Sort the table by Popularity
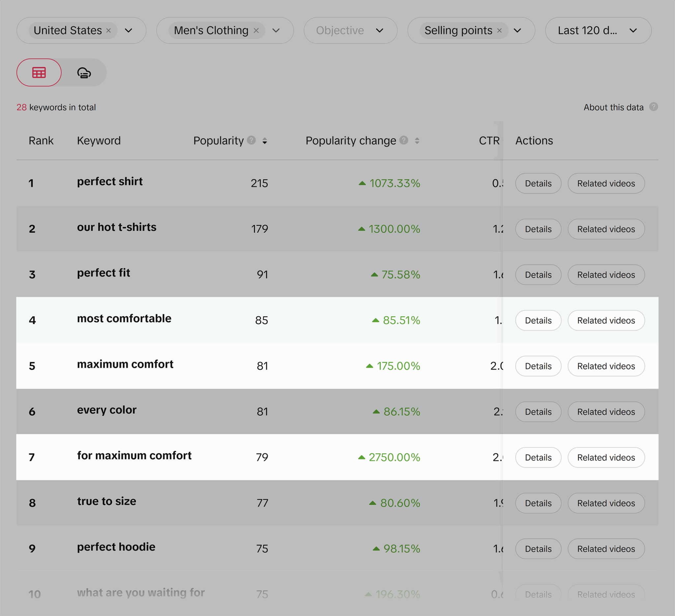 (x=265, y=141)
